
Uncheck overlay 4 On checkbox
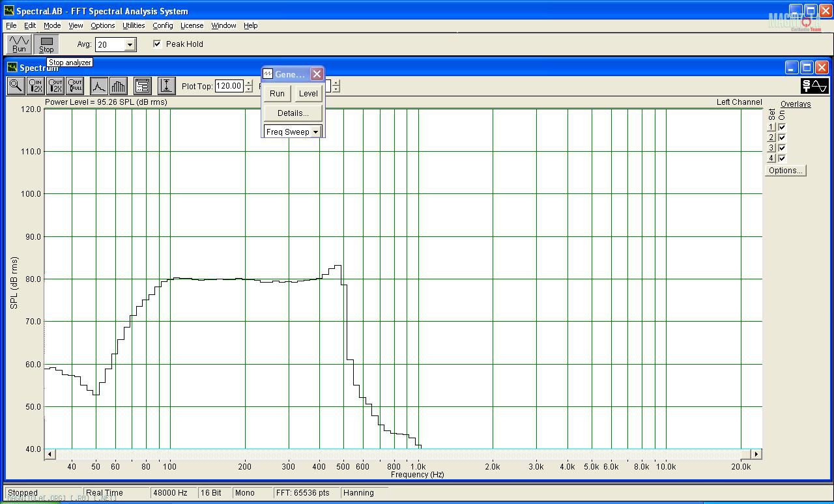782,158
